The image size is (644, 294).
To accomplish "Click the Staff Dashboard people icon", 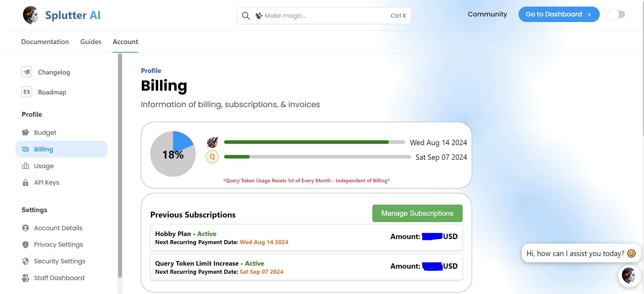I will point(26,278).
